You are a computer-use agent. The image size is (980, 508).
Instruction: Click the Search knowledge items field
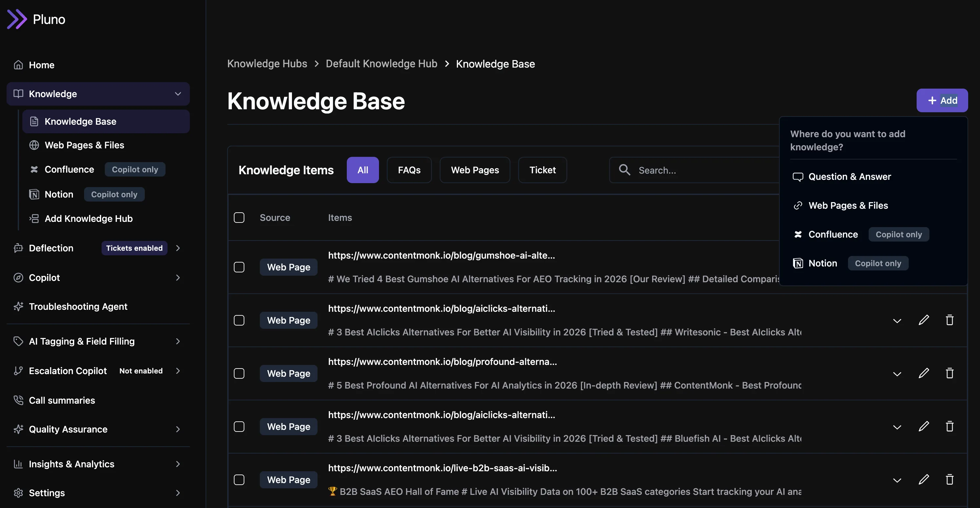coord(694,170)
